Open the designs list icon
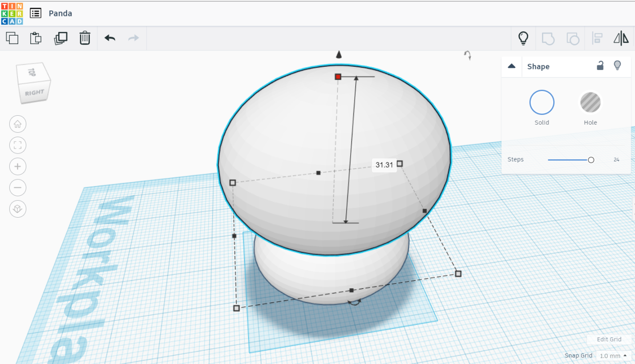Image resolution: width=635 pixels, height=364 pixels. [36, 13]
